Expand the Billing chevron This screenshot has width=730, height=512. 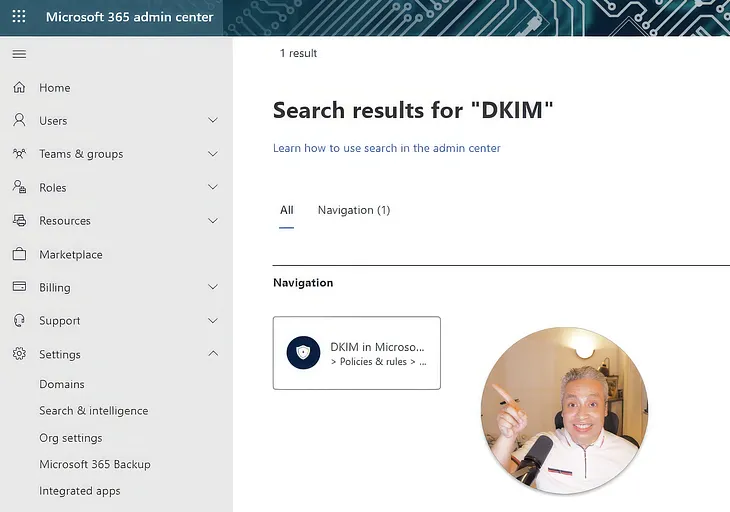pyautogui.click(x=213, y=287)
